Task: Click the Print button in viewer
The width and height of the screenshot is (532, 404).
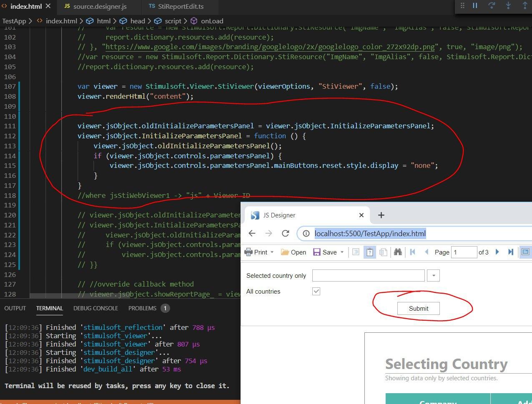Action: (256, 252)
